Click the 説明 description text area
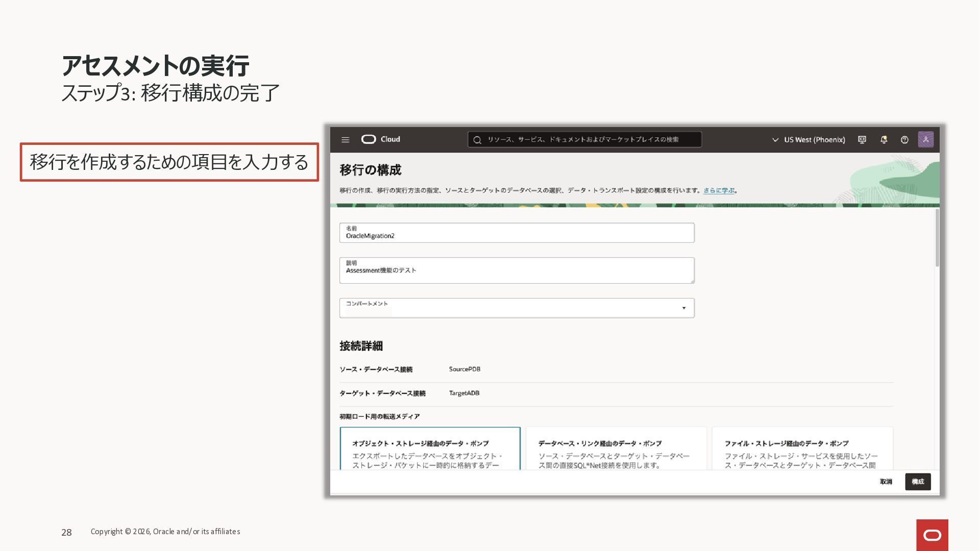This screenshot has width=980, height=551. click(517, 270)
